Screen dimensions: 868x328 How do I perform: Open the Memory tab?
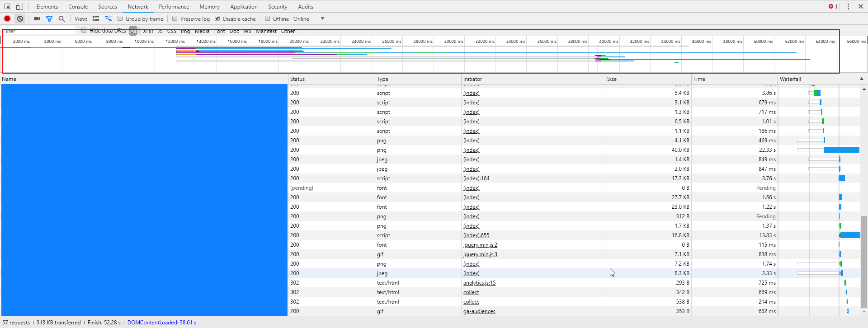210,6
